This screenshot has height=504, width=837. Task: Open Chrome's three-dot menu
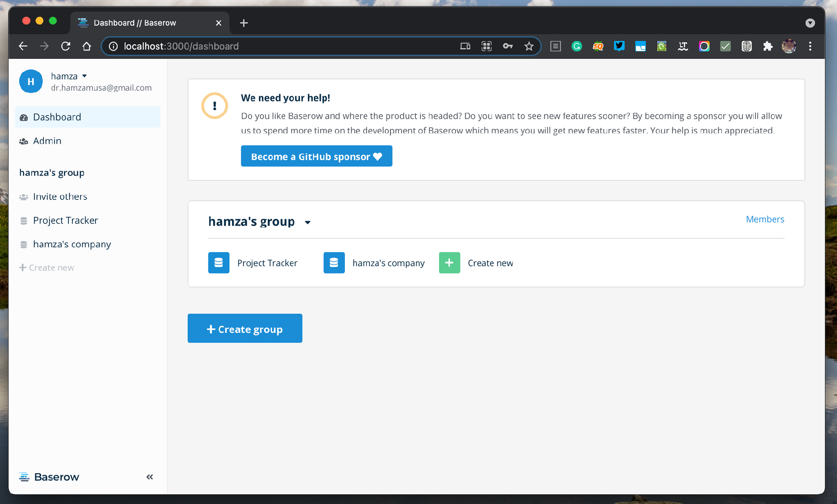point(810,46)
